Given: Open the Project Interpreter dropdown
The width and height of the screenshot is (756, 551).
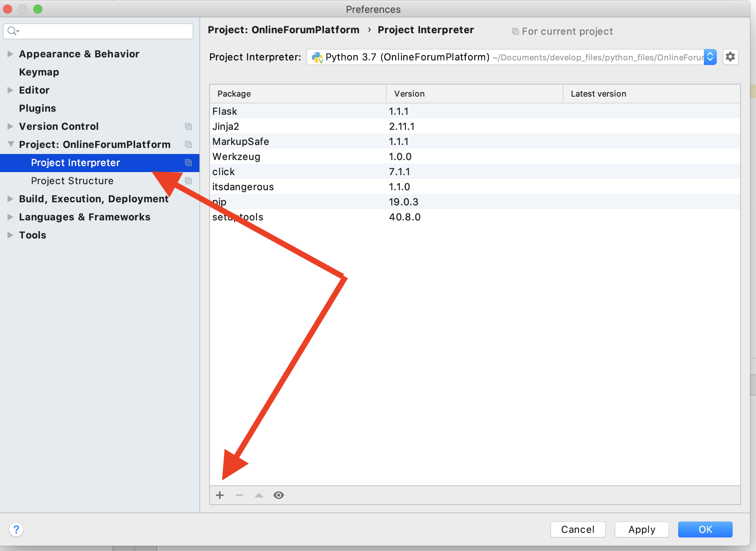Looking at the screenshot, I should 512,57.
